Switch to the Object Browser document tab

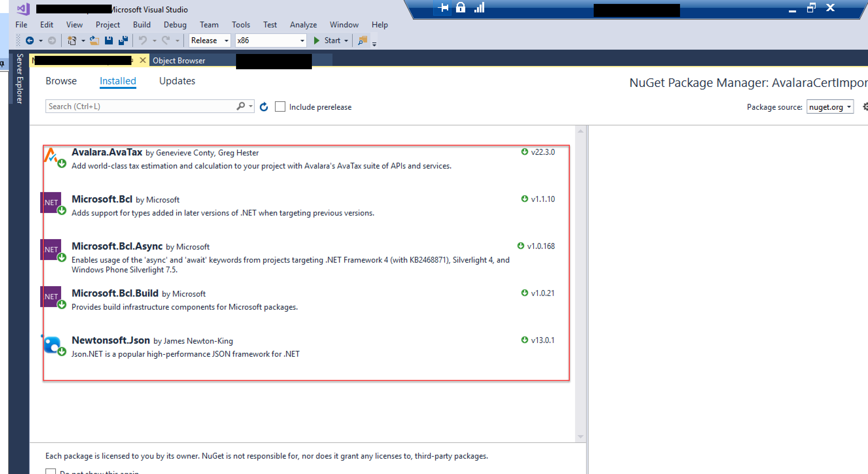pos(179,60)
